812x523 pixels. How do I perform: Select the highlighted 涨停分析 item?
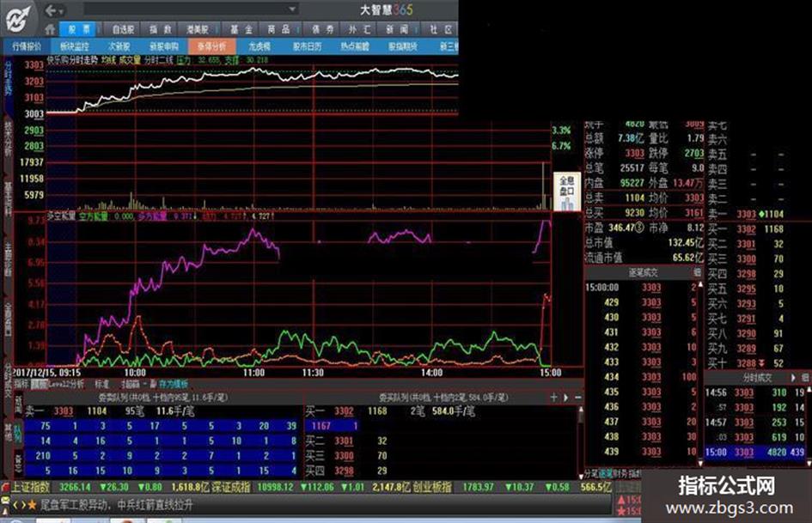pos(211,46)
